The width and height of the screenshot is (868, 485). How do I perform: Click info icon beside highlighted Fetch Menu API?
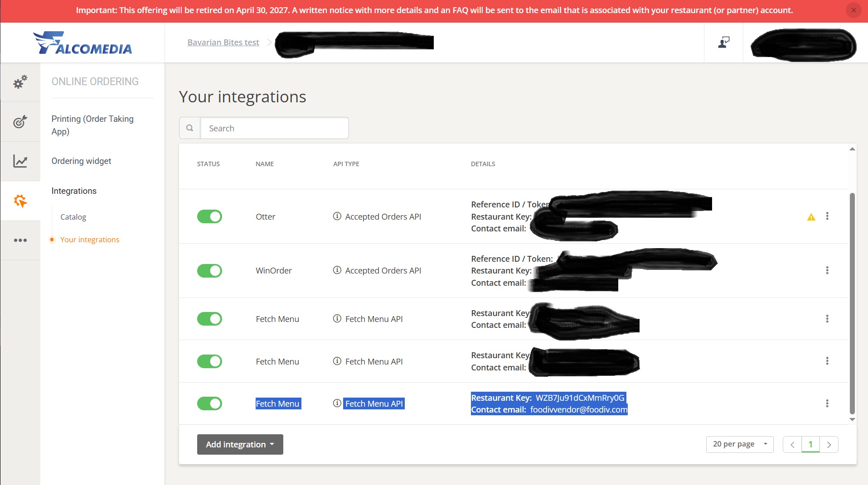click(x=337, y=403)
